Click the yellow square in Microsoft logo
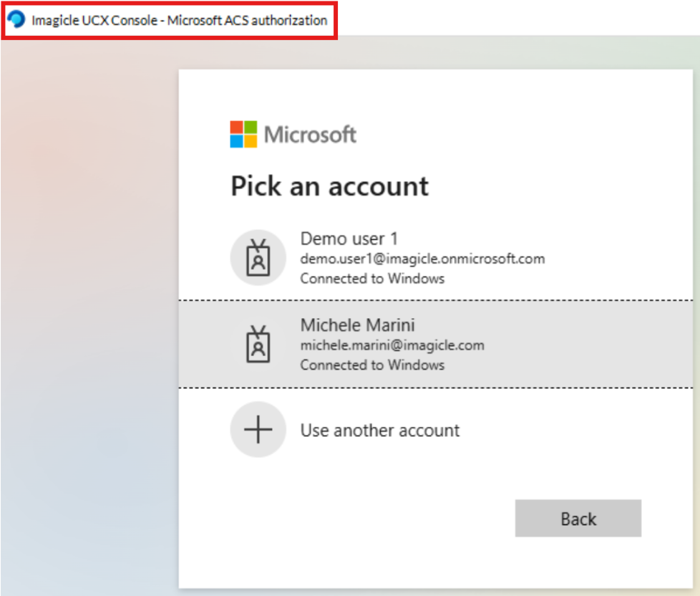The width and height of the screenshot is (700, 596). pos(251,141)
